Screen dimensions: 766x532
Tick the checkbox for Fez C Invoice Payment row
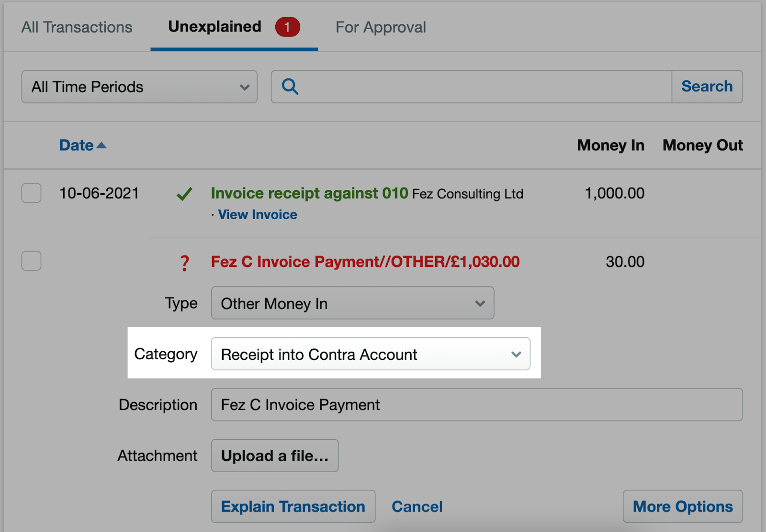click(x=31, y=261)
